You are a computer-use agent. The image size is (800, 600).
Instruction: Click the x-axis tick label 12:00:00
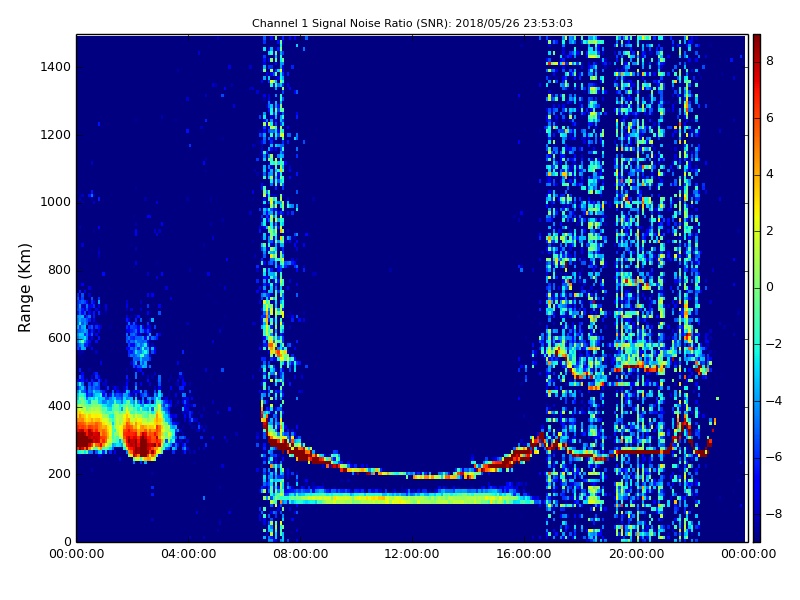[x=412, y=554]
